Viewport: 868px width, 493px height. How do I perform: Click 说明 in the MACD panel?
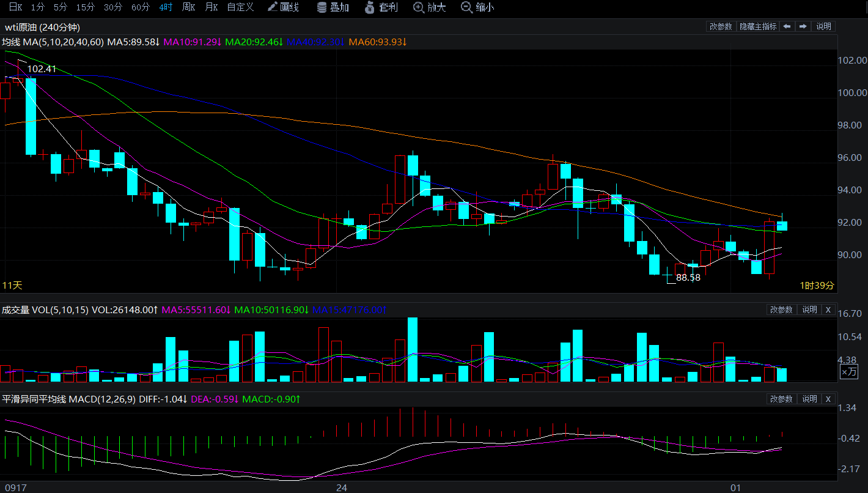(809, 399)
